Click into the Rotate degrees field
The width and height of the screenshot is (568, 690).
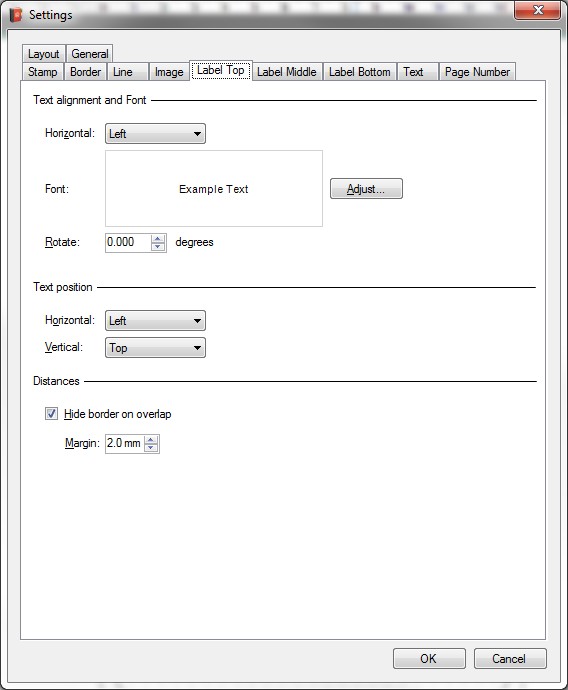point(128,242)
